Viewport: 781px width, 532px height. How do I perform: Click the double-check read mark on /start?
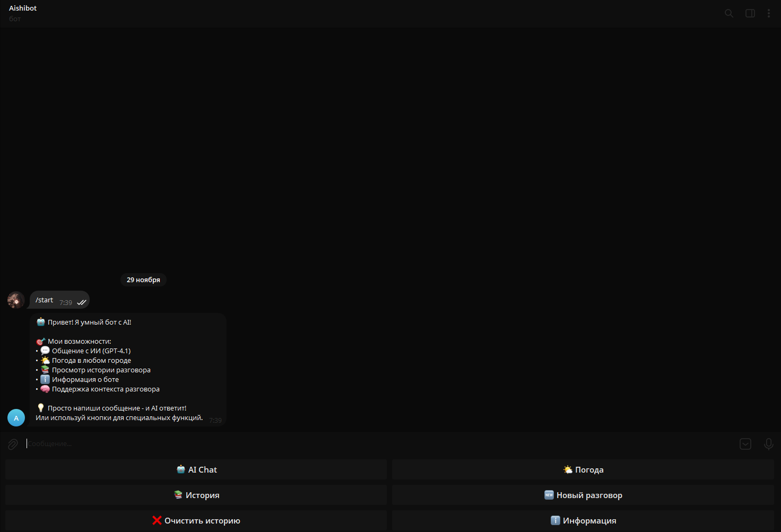pos(82,302)
